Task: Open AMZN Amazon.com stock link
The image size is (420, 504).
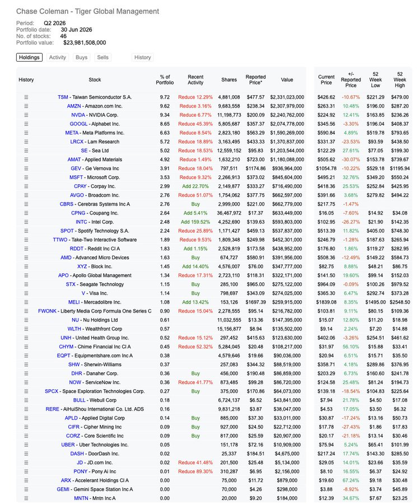Action: coord(95,106)
